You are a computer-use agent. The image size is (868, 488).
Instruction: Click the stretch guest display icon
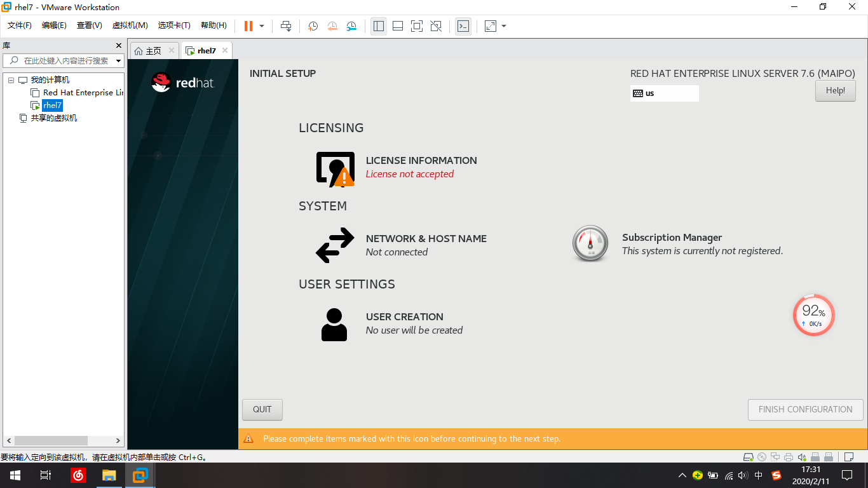491,26
